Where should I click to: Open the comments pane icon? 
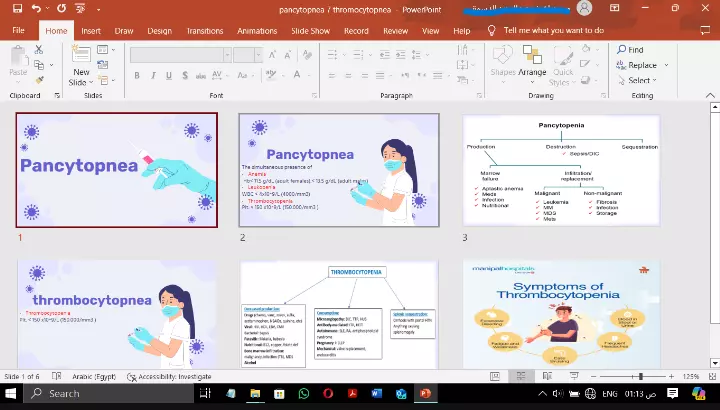[x=705, y=30]
